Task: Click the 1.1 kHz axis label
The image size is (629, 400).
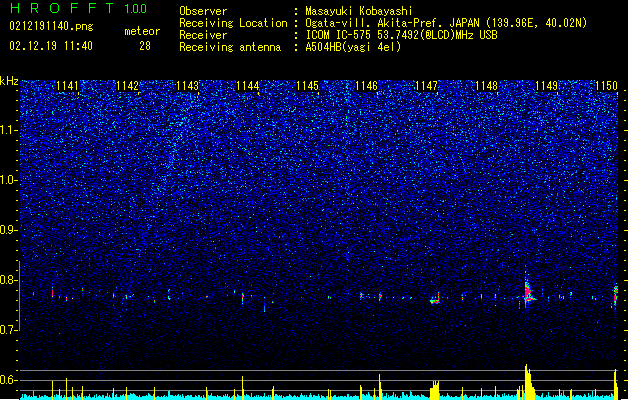Action: click(9, 130)
